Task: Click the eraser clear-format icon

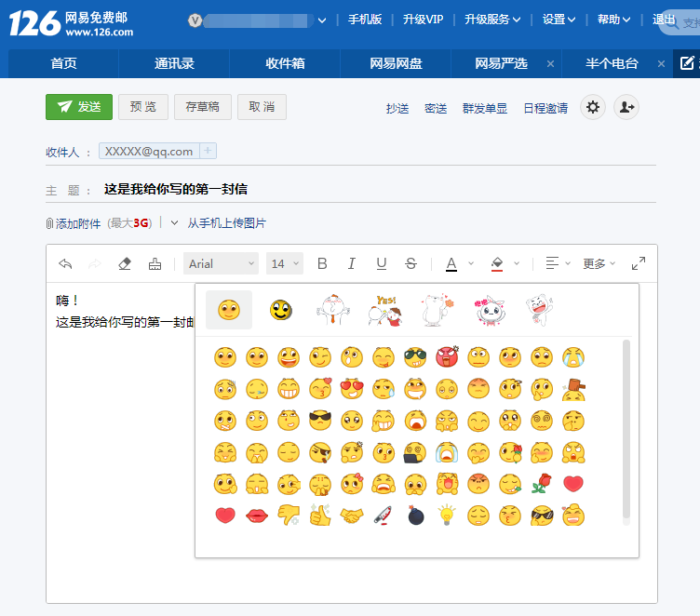Action: click(125, 264)
